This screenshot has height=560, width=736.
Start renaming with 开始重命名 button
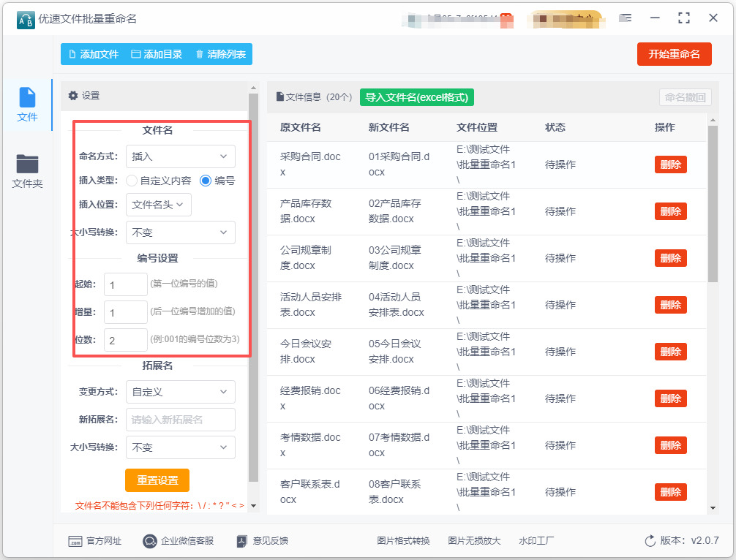[674, 54]
